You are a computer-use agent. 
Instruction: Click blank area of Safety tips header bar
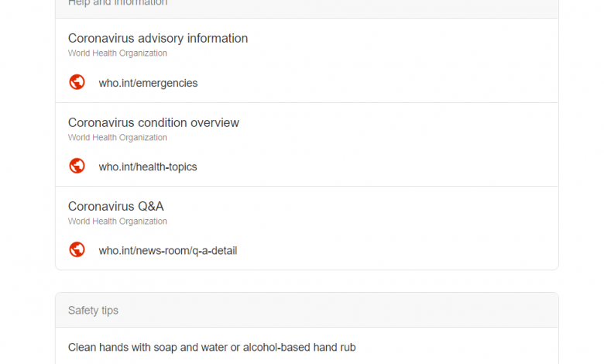tap(347, 310)
